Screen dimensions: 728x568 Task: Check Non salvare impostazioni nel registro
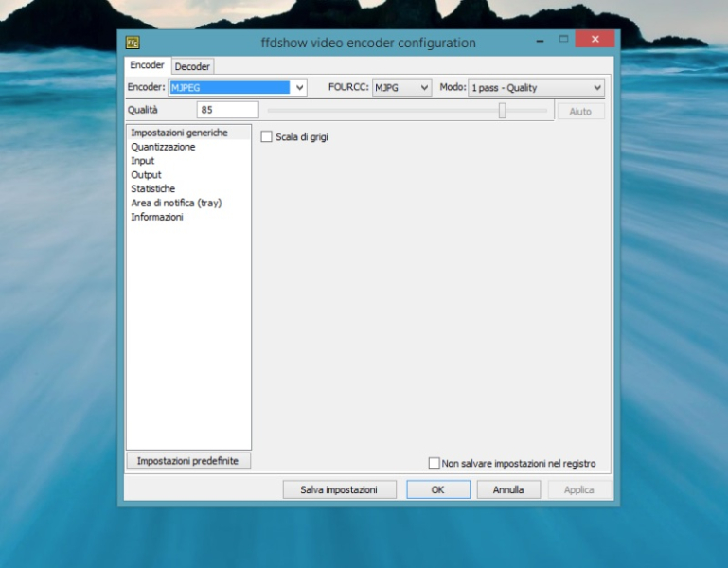tap(435, 464)
